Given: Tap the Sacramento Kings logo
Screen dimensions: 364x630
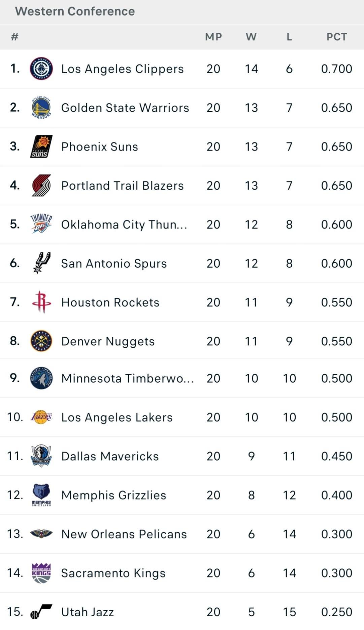Looking at the screenshot, I should click(x=41, y=573).
